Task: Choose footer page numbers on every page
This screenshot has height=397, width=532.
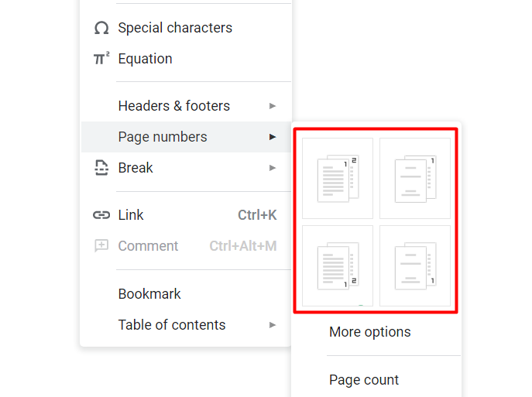Action: tap(338, 265)
